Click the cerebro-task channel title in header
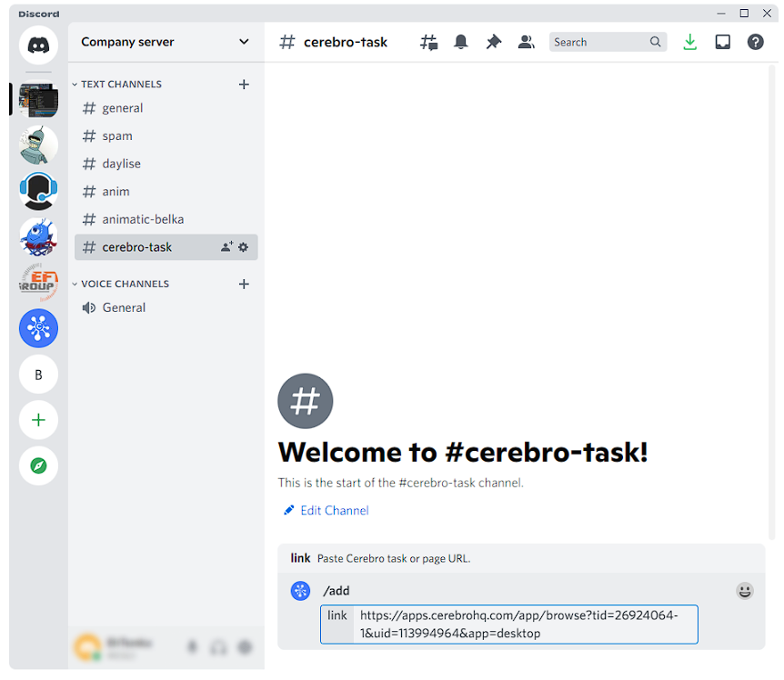 345,43
